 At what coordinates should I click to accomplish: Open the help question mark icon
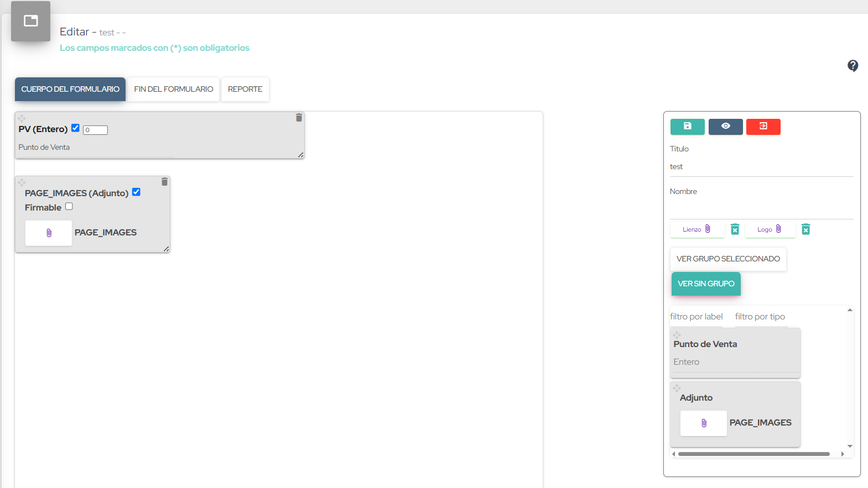pos(853,66)
